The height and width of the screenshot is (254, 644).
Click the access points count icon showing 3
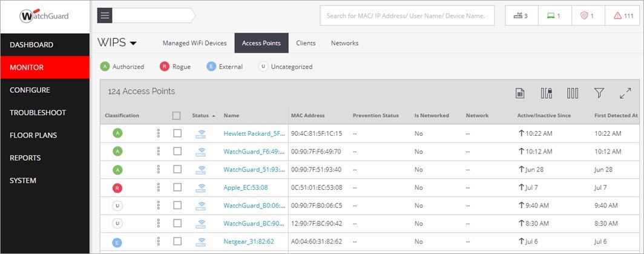coord(522,16)
